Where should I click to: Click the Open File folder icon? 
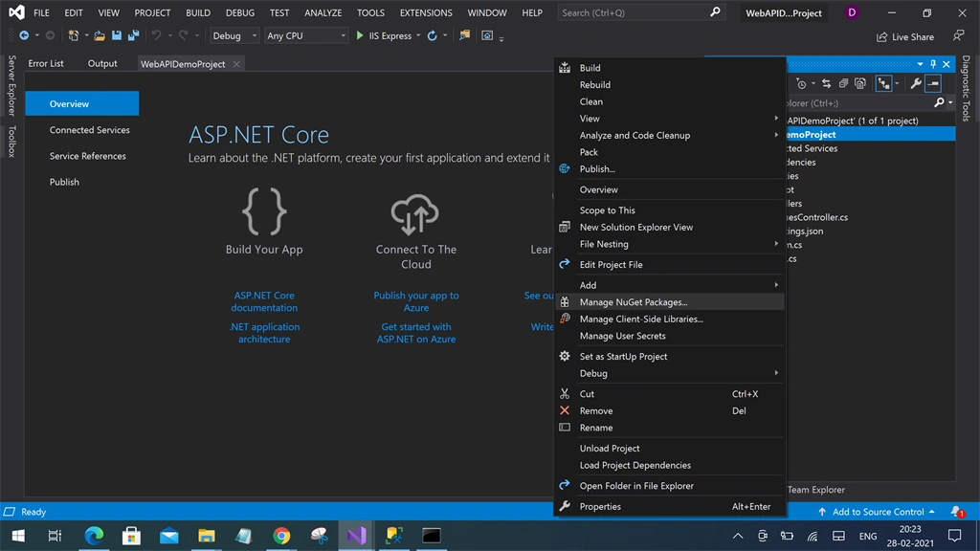point(100,35)
